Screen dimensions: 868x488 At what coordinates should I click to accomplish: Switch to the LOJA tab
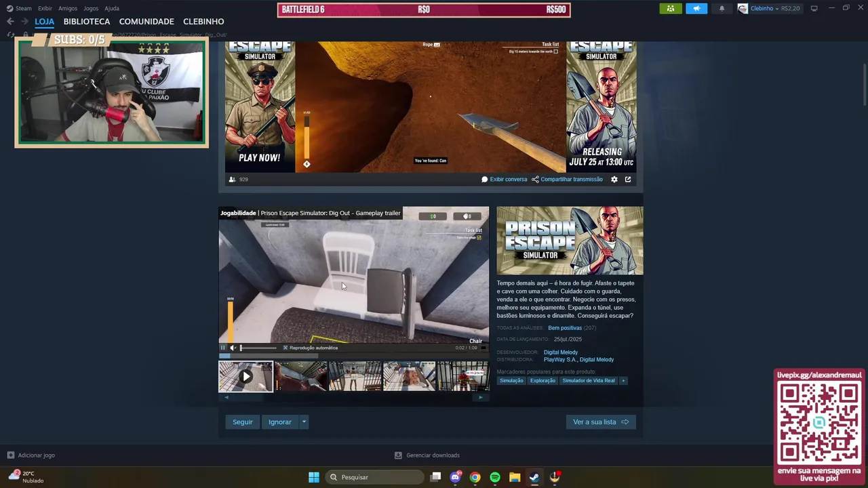(x=44, y=22)
